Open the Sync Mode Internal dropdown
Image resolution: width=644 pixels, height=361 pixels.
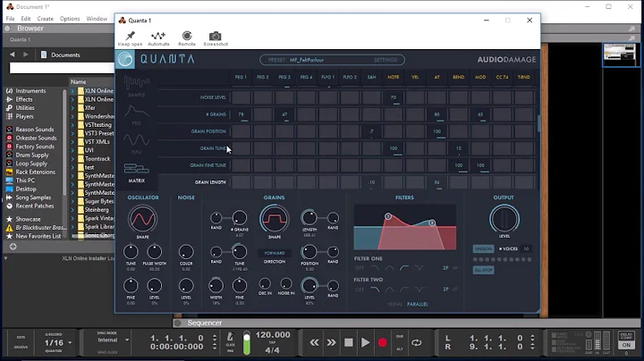113,340
